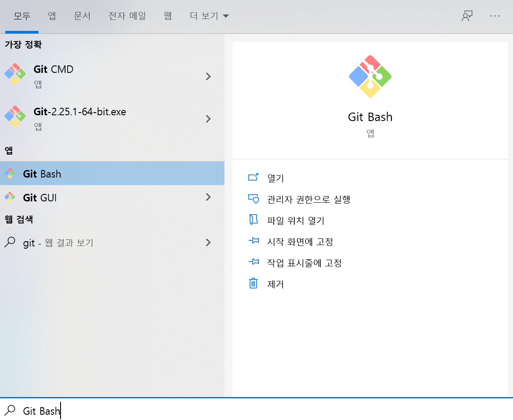This screenshot has height=420, width=513.
Task: Choose 제거 to uninstall
Action: (x=275, y=284)
